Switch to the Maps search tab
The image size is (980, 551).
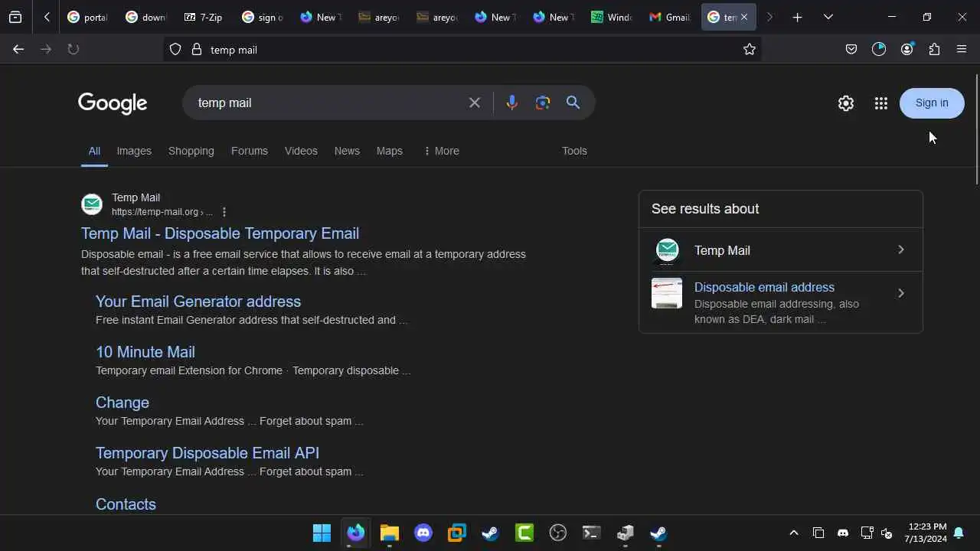pyautogui.click(x=390, y=151)
